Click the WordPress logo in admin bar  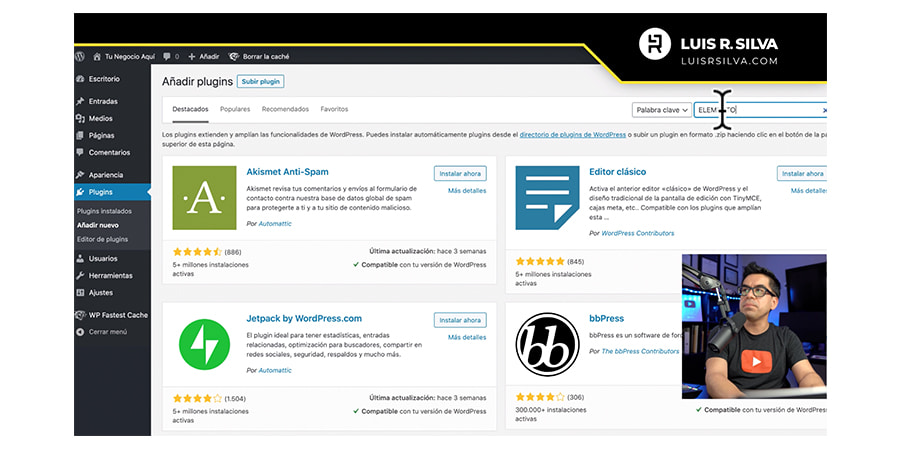pos(80,56)
